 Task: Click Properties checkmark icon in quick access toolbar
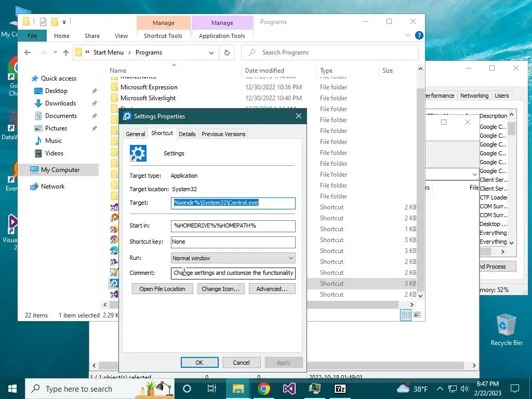coord(43,22)
